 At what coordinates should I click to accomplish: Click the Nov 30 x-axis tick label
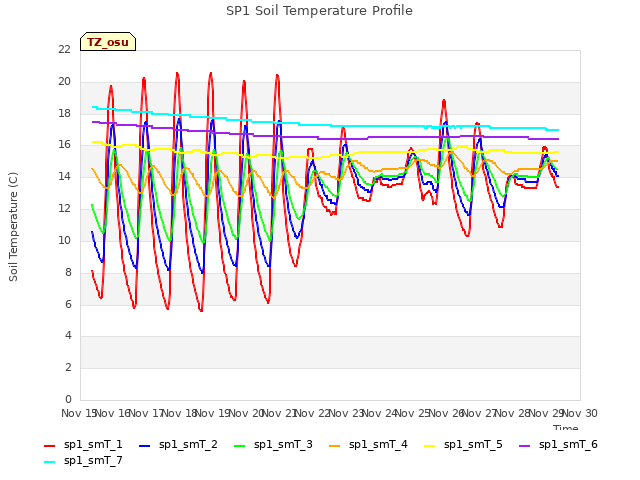[x=580, y=413]
